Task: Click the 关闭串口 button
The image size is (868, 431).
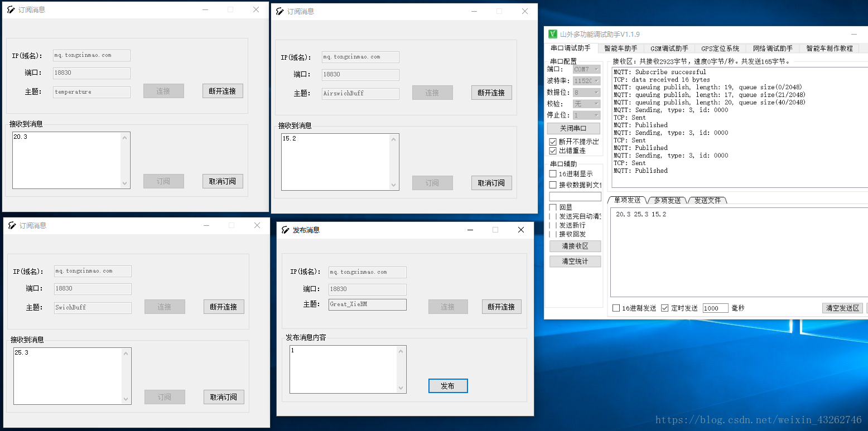Action: pyautogui.click(x=573, y=128)
